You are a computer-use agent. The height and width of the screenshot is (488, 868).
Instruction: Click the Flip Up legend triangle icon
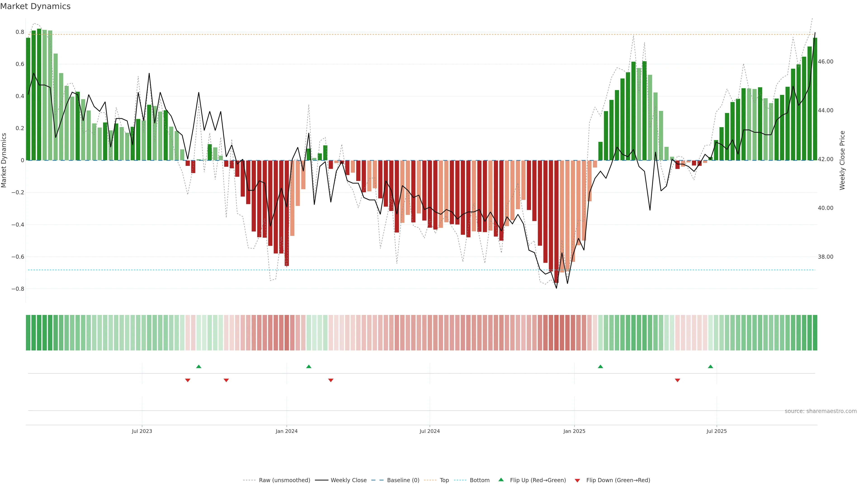[x=501, y=480]
